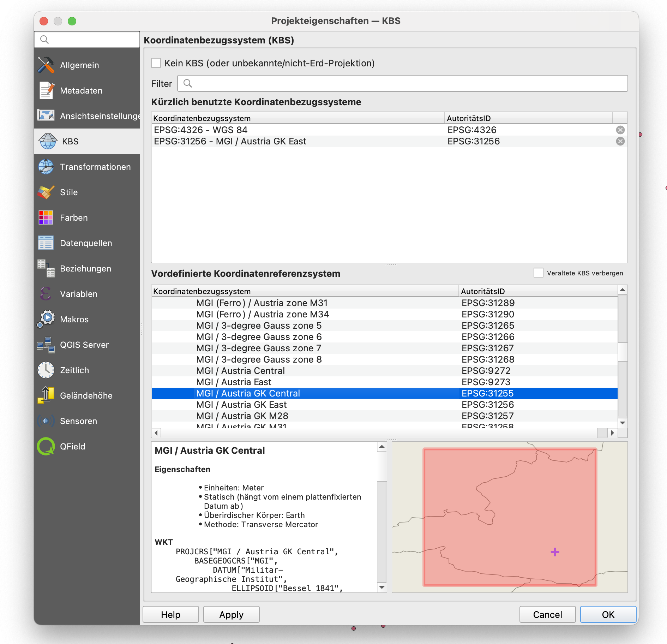Select predefined MGI / Austria GK East row
This screenshot has width=667, height=644.
tap(384, 405)
